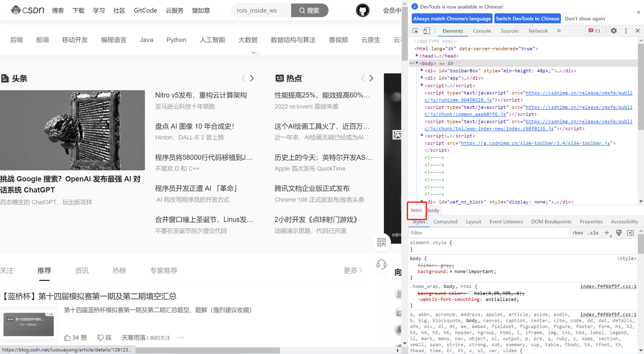
Task: Click the 博客 nav item
Action: coord(58,10)
